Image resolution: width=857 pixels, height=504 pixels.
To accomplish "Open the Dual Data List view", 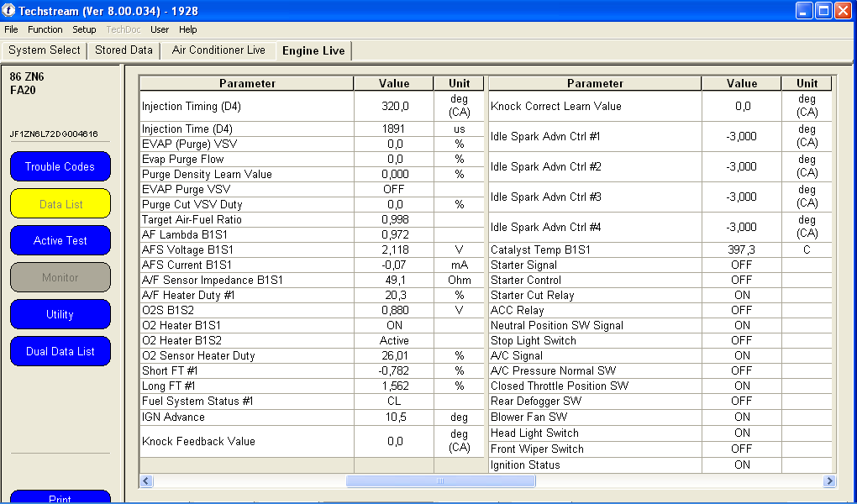I will (60, 351).
